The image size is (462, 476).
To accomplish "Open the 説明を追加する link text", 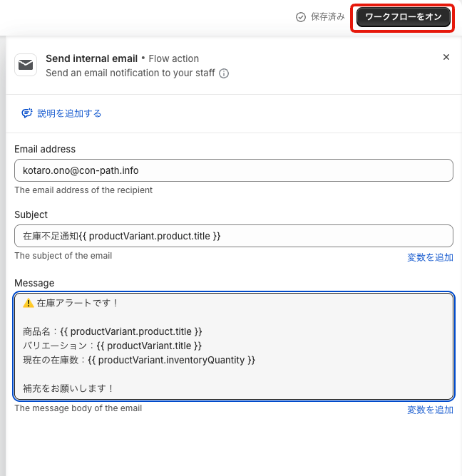I will click(69, 113).
